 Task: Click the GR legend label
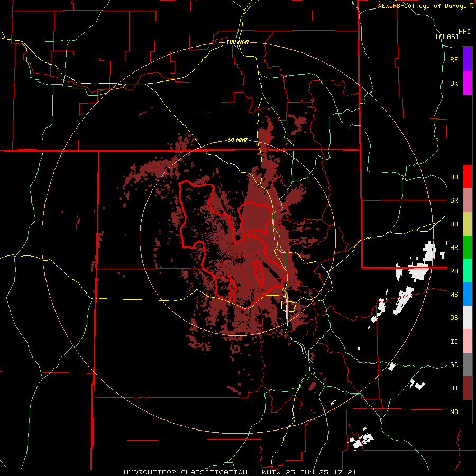pos(454,200)
